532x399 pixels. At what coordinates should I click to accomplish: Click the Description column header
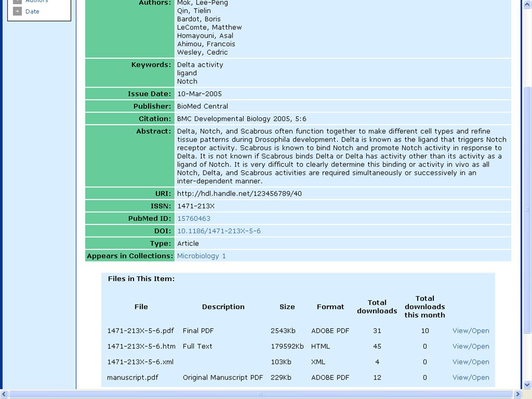(x=223, y=306)
